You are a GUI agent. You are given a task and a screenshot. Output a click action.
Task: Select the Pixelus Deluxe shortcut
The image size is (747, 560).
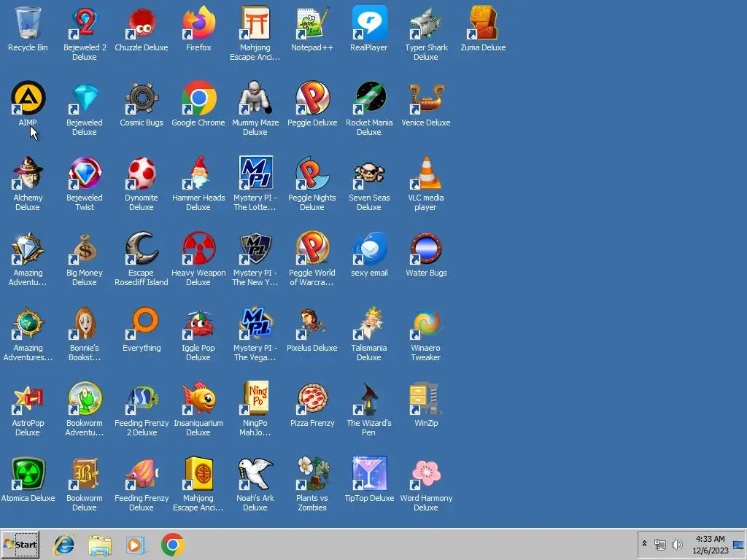click(312, 323)
